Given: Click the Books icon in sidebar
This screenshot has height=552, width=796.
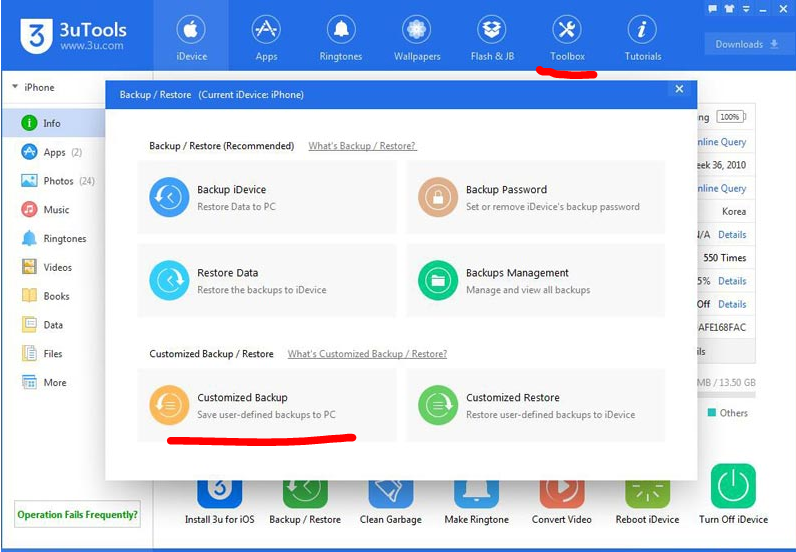Looking at the screenshot, I should 29,296.
